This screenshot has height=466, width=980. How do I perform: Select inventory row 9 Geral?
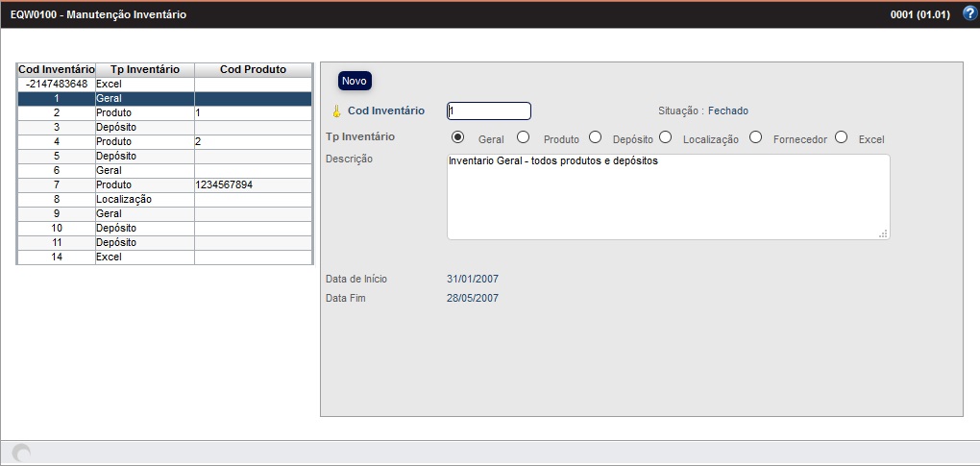coord(164,213)
